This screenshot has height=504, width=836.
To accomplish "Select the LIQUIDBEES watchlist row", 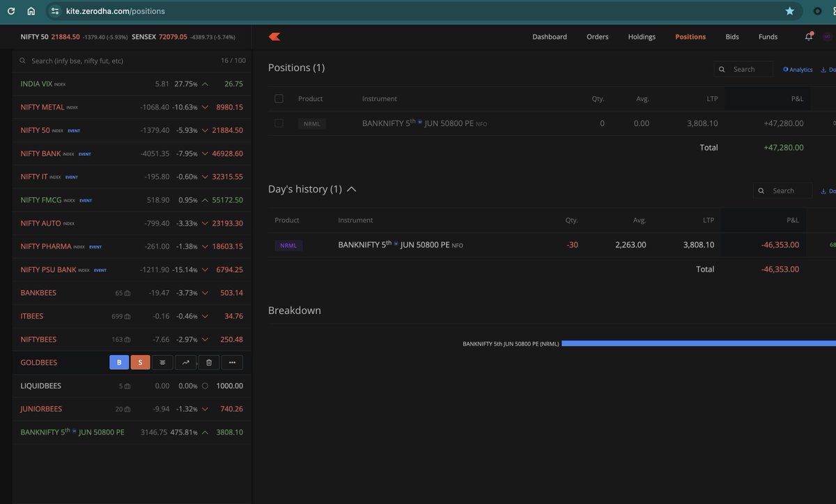I will [132, 386].
